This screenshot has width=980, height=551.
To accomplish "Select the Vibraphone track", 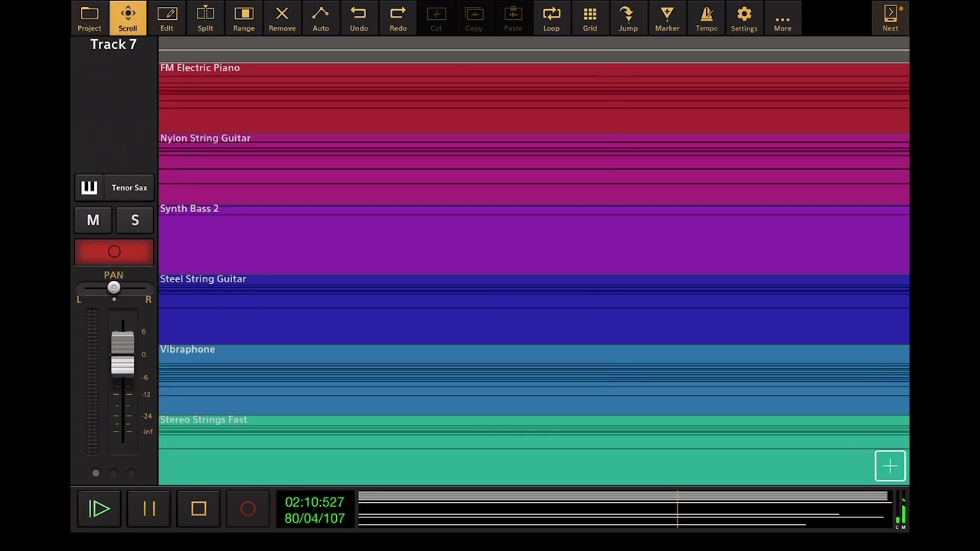I will tap(534, 380).
